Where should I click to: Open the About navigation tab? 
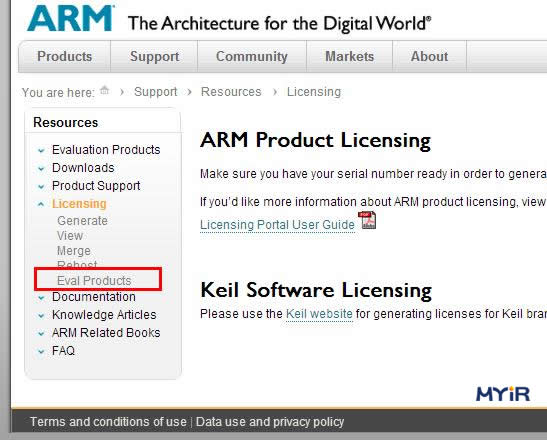tap(429, 57)
